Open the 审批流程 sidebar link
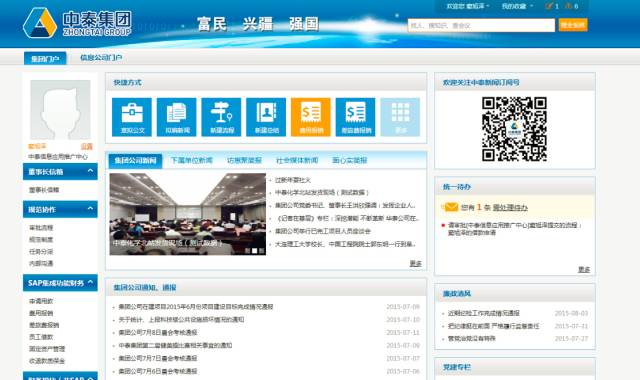640x380 pixels. pyautogui.click(x=41, y=228)
